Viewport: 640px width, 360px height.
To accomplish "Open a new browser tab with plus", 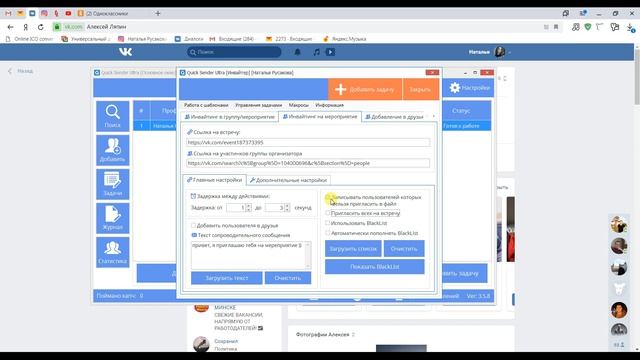I will click(x=158, y=13).
